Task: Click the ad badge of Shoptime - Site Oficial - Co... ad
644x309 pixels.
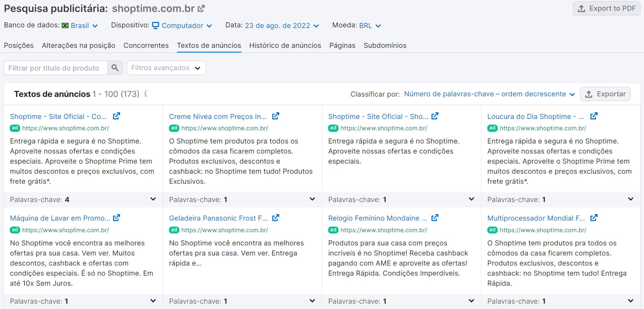Action: (x=15, y=128)
